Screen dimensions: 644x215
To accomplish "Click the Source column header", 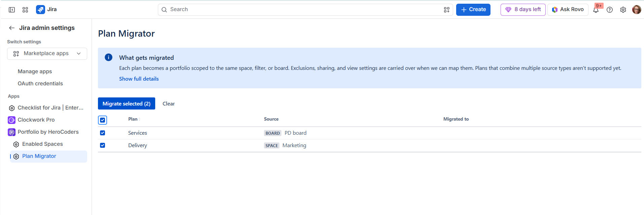I will (x=271, y=119).
